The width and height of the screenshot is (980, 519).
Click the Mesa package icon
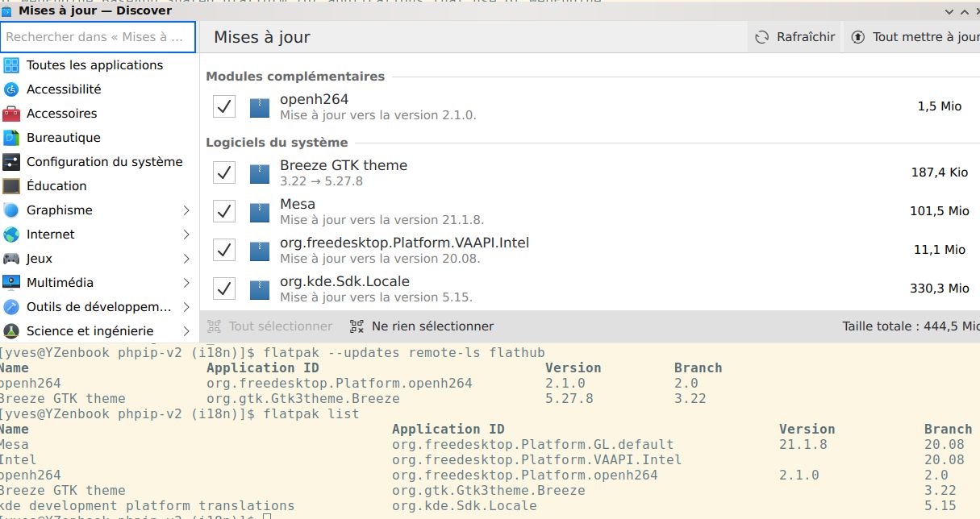259,211
